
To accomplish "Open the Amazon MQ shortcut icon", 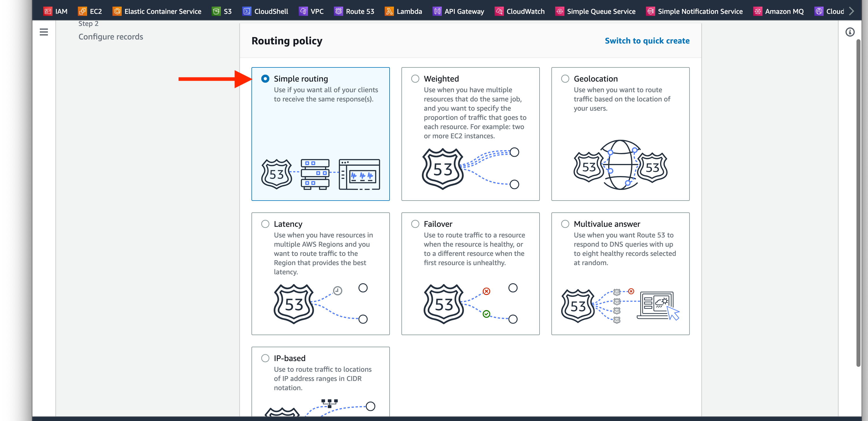I will pyautogui.click(x=758, y=11).
